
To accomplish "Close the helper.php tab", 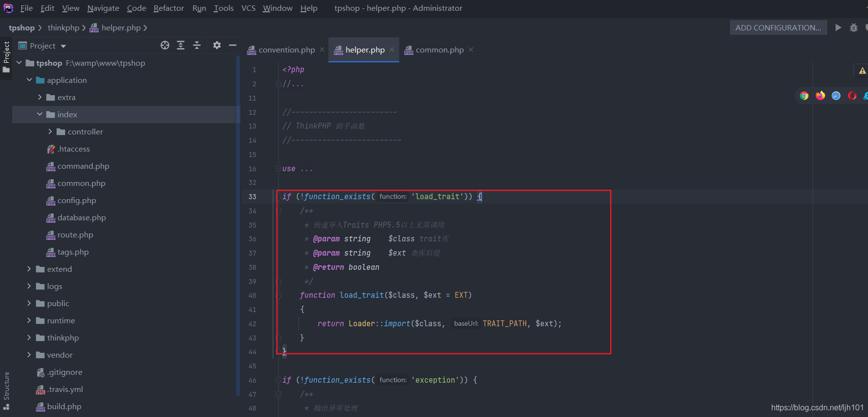I will click(x=392, y=50).
